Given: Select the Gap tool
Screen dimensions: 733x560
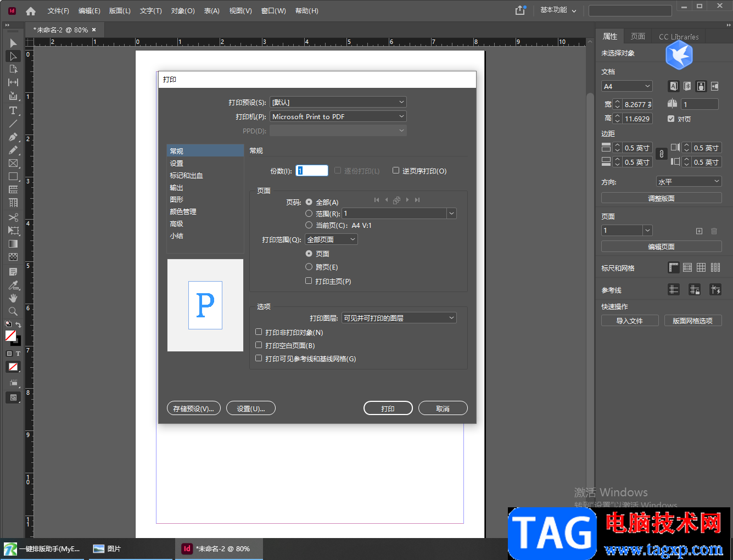Looking at the screenshot, I should [13, 82].
